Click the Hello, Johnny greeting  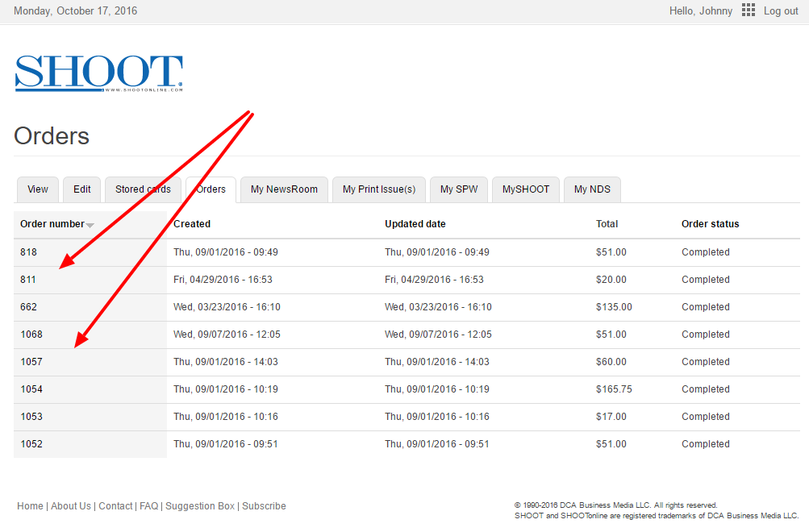pos(701,10)
